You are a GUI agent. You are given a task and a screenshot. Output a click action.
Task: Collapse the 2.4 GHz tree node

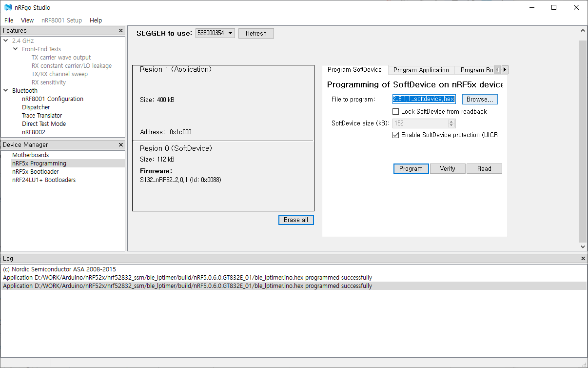(x=5, y=41)
